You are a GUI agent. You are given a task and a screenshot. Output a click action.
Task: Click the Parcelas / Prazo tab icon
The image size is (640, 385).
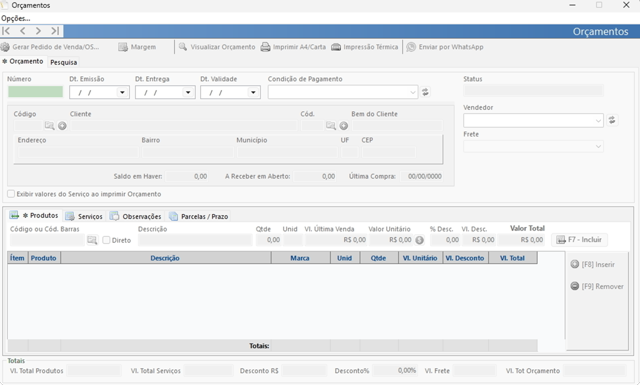click(x=173, y=216)
